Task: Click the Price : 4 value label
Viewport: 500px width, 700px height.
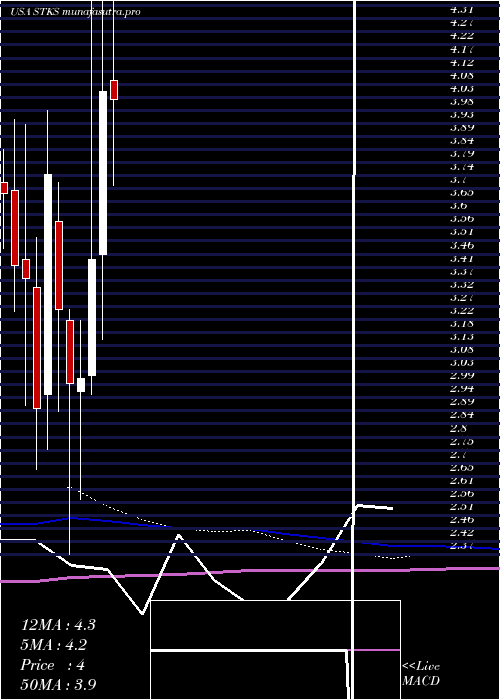Action: tap(53, 665)
